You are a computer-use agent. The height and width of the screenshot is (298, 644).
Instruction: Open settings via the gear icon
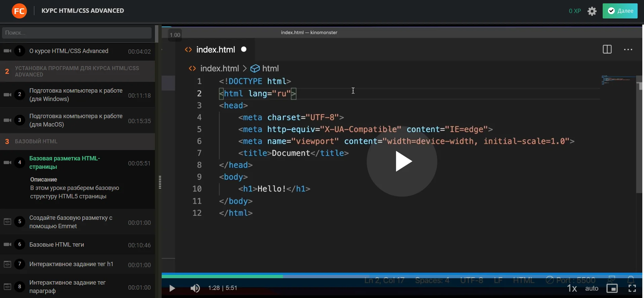click(x=592, y=11)
